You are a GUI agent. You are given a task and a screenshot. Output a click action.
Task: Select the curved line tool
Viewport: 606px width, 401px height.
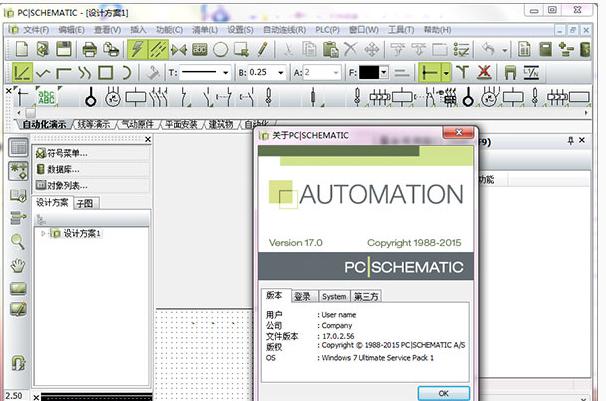click(x=85, y=73)
